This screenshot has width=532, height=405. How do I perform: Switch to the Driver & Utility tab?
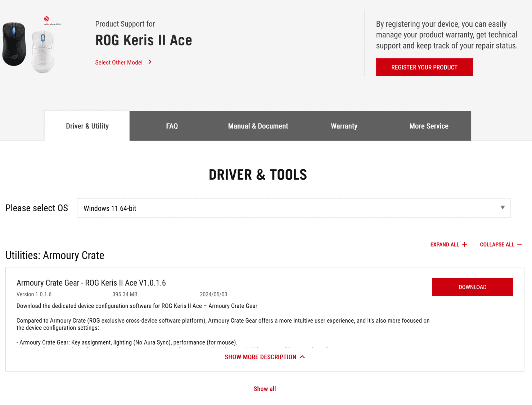(87, 126)
